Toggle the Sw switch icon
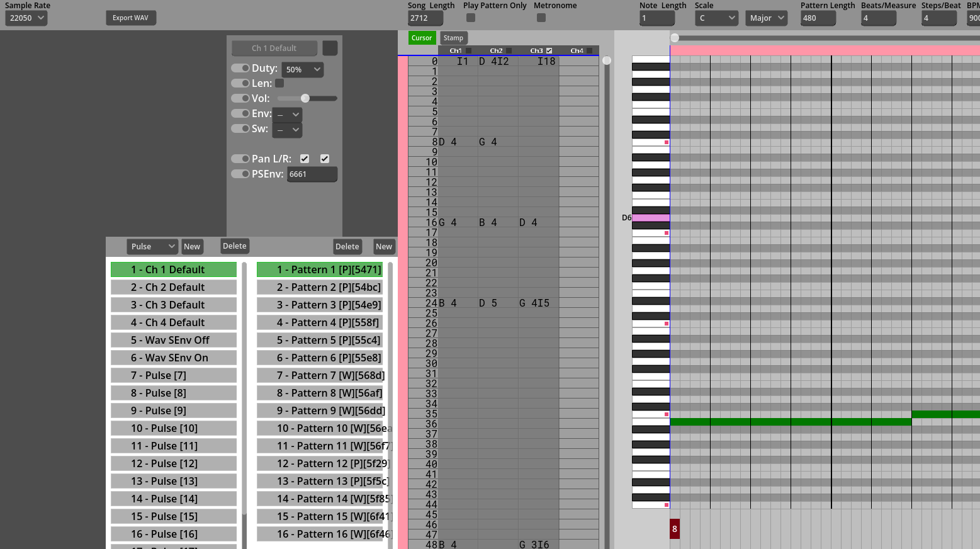This screenshot has height=549, width=980. point(240,128)
